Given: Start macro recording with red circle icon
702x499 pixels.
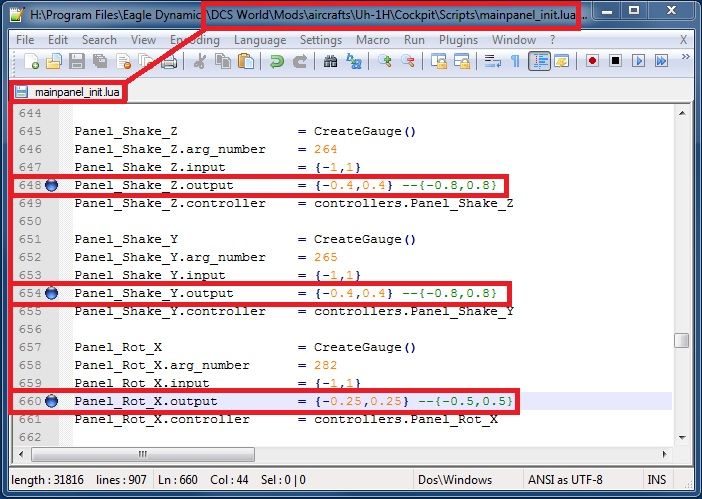Looking at the screenshot, I should pos(592,61).
